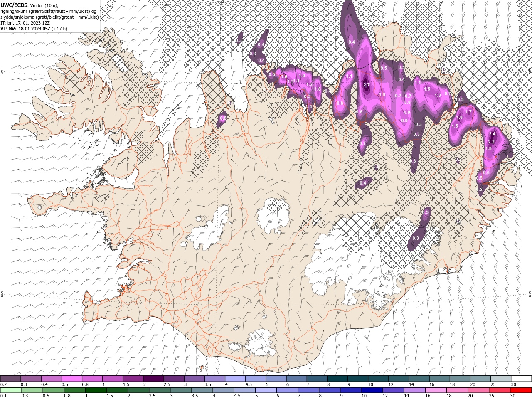The image size is (532, 399).
Task: Select the 2.2 precipitation value on the map
Action: pyautogui.click(x=491, y=142)
